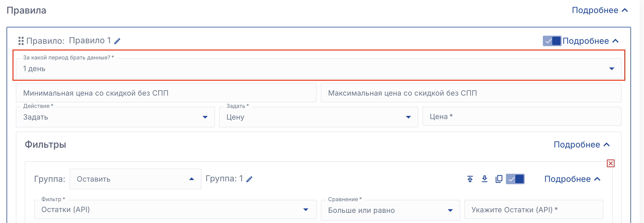Open the 'За какой период брать данные' dropdown
This screenshot has width=644, height=223.
pos(318,69)
